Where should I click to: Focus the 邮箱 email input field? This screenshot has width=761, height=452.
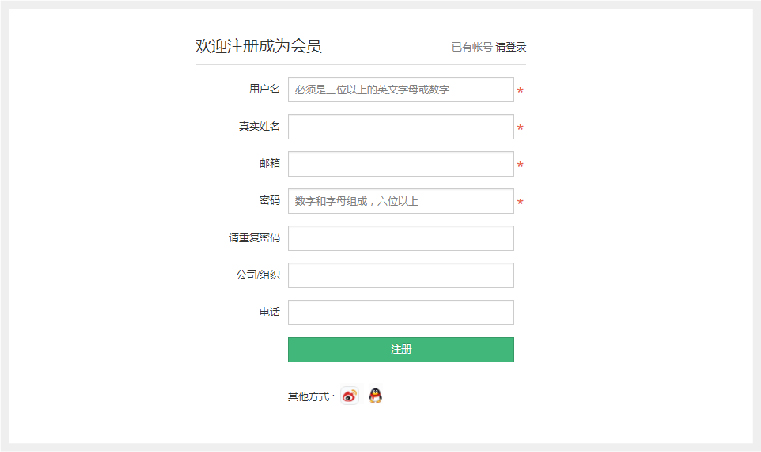click(401, 164)
